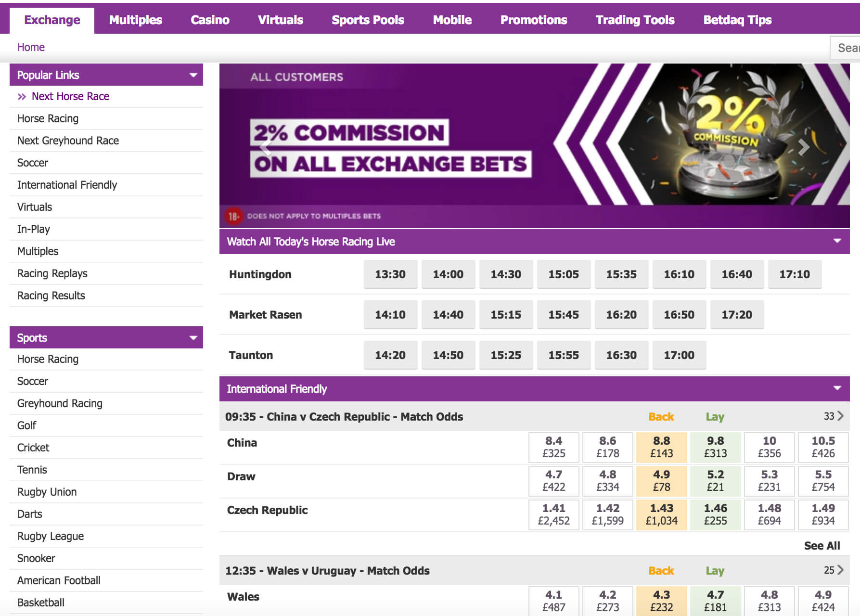Open the Taunton 17:00 race
The image size is (860, 616).
click(x=679, y=355)
